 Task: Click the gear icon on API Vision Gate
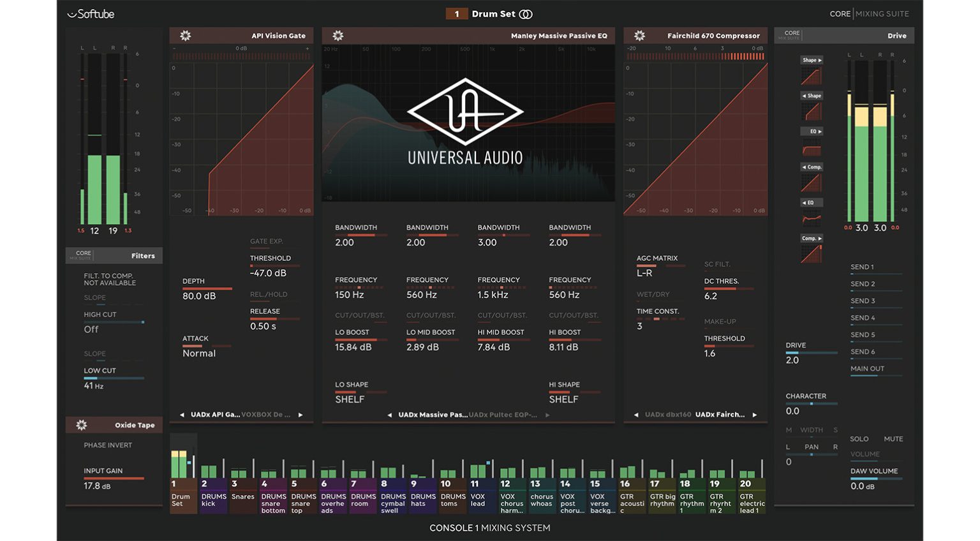pos(185,36)
